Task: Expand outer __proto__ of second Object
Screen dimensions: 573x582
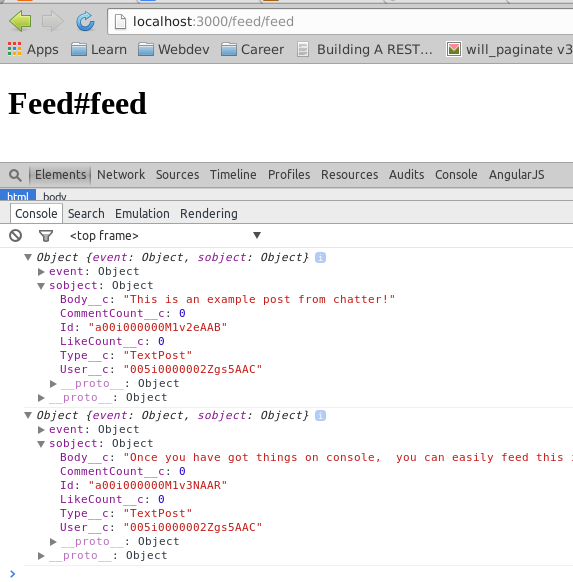Action: click(x=41, y=556)
